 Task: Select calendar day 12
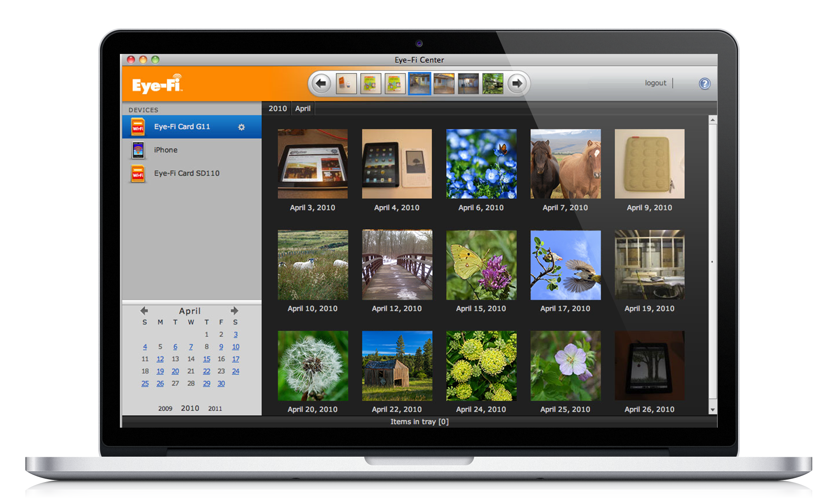pyautogui.click(x=160, y=359)
